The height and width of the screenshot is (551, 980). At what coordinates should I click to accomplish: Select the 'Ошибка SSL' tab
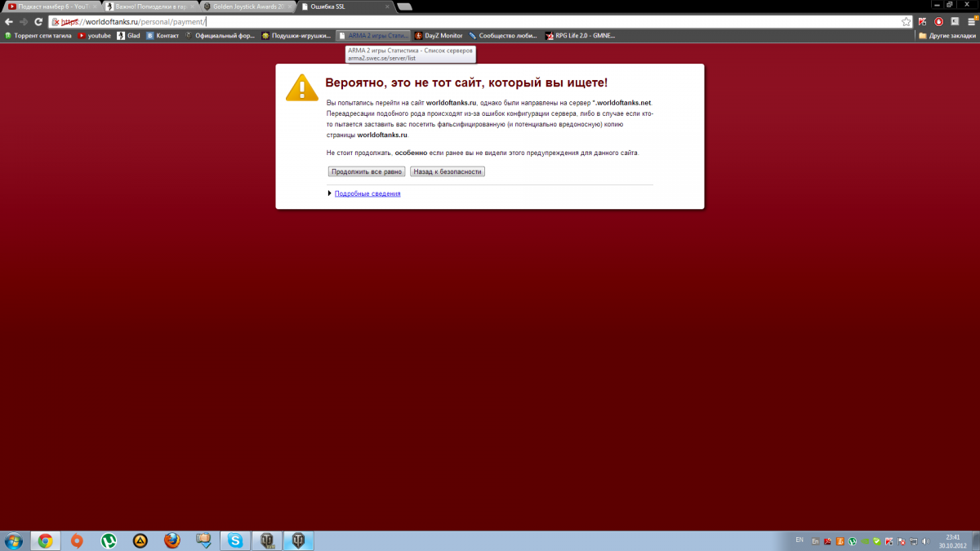tap(345, 6)
